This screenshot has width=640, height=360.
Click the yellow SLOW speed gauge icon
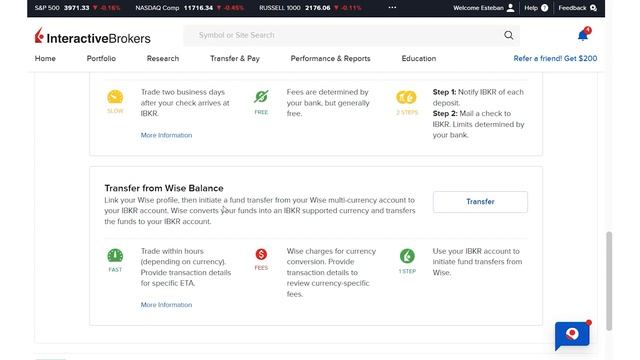click(115, 97)
